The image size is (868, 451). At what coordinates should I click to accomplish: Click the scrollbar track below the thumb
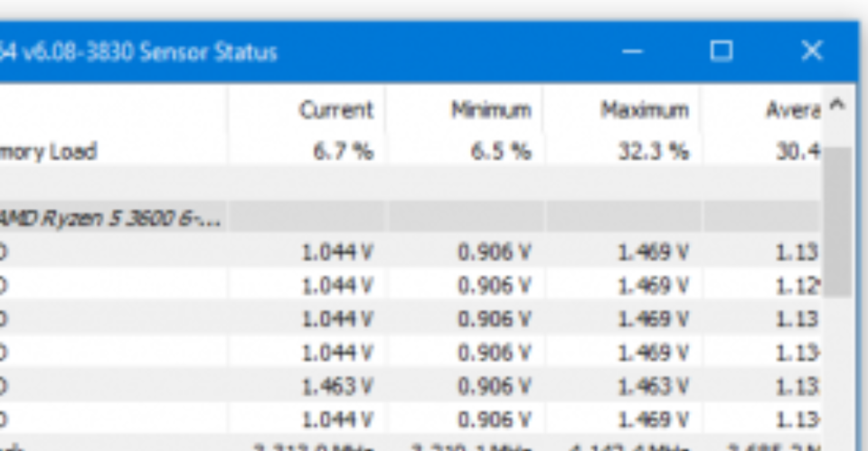(837, 371)
